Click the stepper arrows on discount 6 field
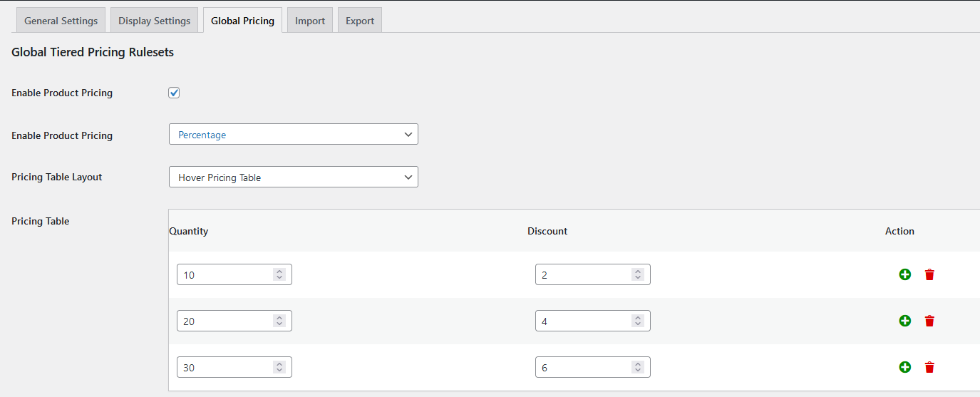 click(x=638, y=367)
